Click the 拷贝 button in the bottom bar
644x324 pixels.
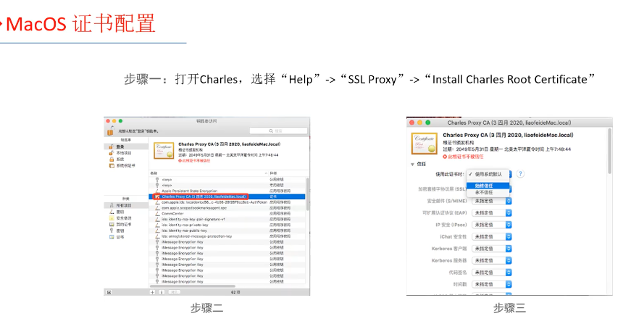[x=175, y=292]
